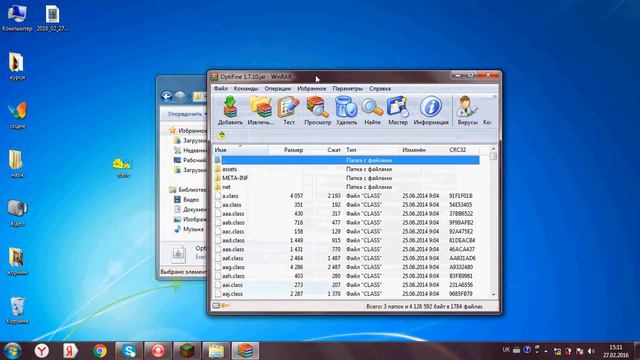Open Недавние места in Explorer sidebar
Viewport: 640px width, 360px height.
click(190, 150)
